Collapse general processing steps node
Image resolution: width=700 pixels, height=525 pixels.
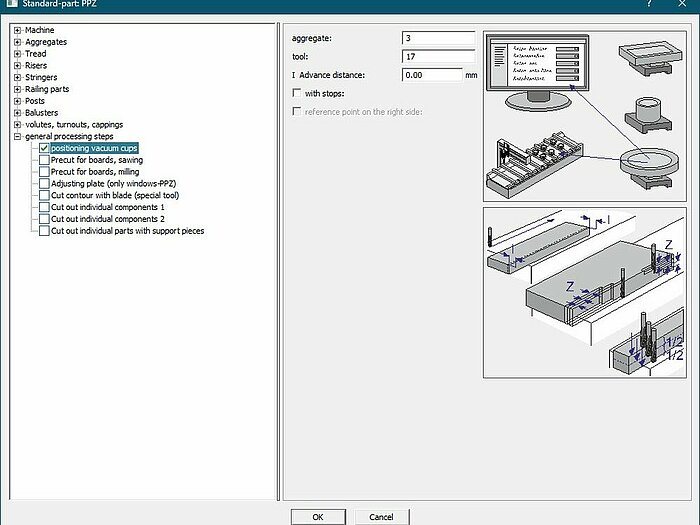point(17,137)
